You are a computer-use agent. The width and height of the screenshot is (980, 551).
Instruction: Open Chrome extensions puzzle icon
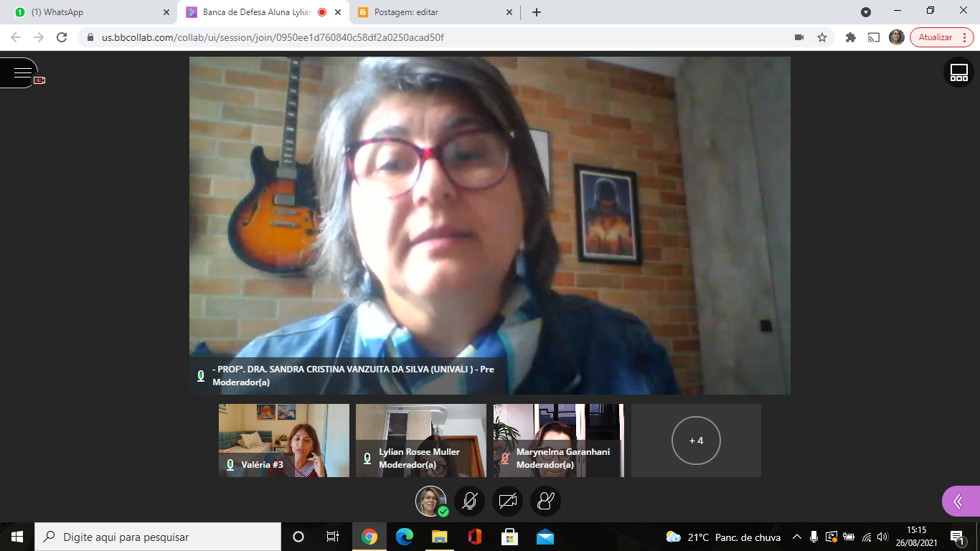coord(851,37)
